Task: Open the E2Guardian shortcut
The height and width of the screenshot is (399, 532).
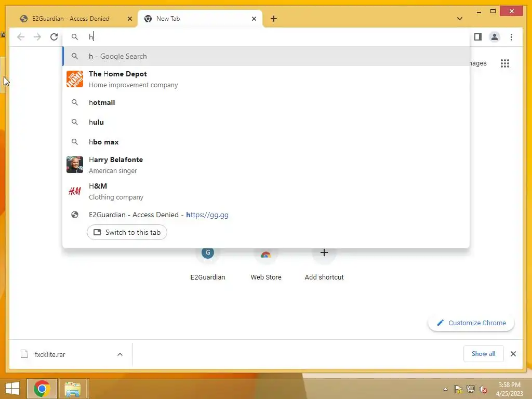Action: pos(208,264)
